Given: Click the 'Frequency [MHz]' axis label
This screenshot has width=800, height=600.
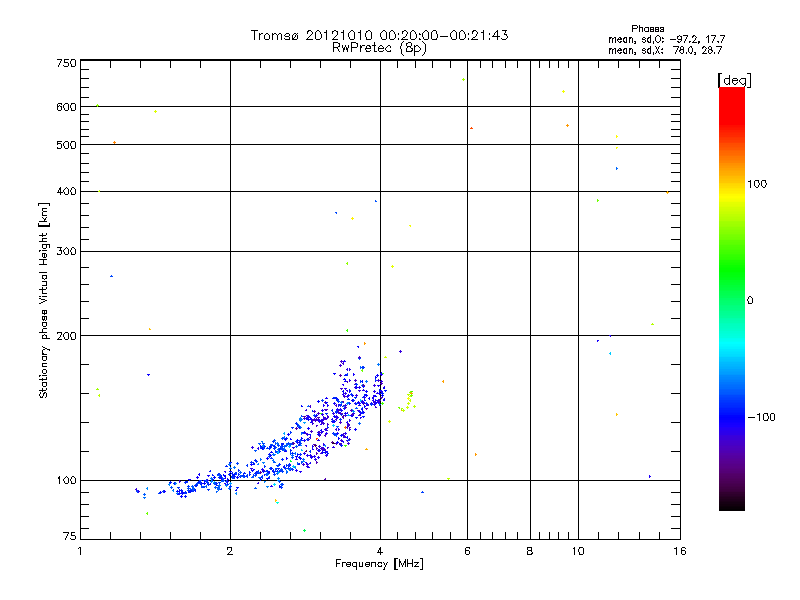Looking at the screenshot, I should pos(379,564).
